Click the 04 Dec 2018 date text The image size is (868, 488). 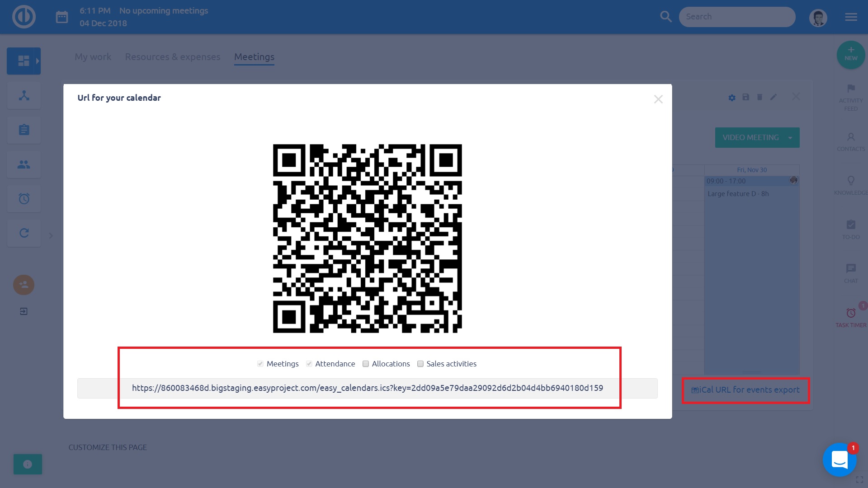point(103,23)
